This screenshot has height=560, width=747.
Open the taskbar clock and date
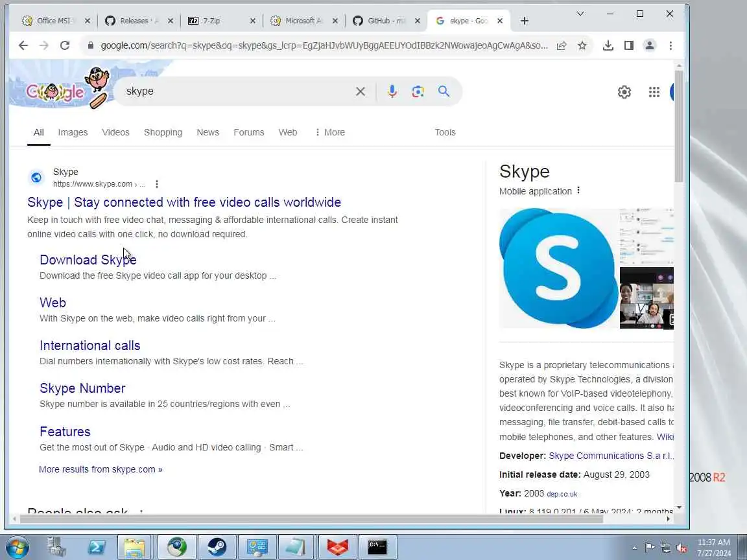(x=714, y=548)
